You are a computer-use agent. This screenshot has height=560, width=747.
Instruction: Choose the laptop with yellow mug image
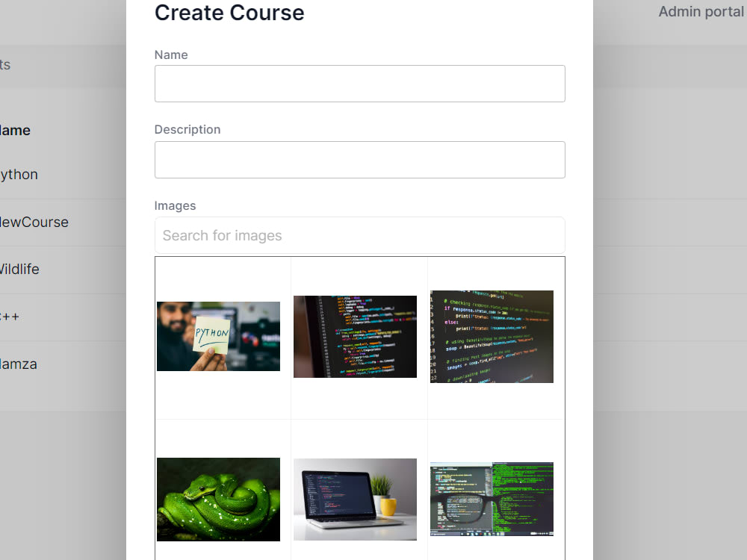pos(355,499)
